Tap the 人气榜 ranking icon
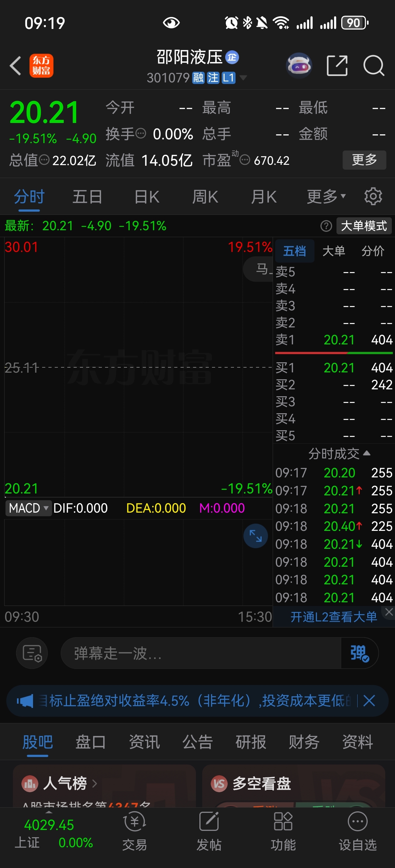Viewport: 395px width, 868px height. pos(30,783)
